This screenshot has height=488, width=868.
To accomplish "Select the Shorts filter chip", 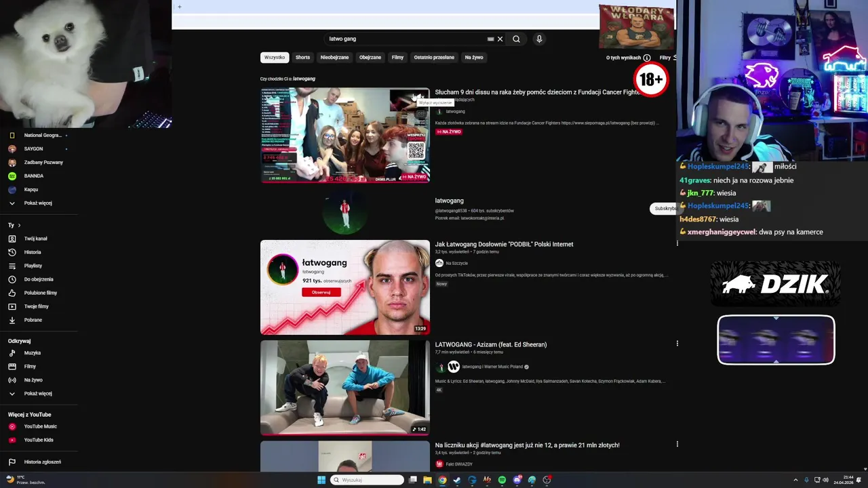I will (302, 58).
